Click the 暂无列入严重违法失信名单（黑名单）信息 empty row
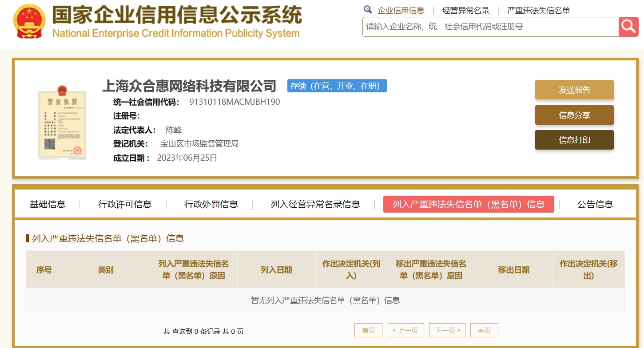Screen dimensions: 644x348 coord(326,301)
